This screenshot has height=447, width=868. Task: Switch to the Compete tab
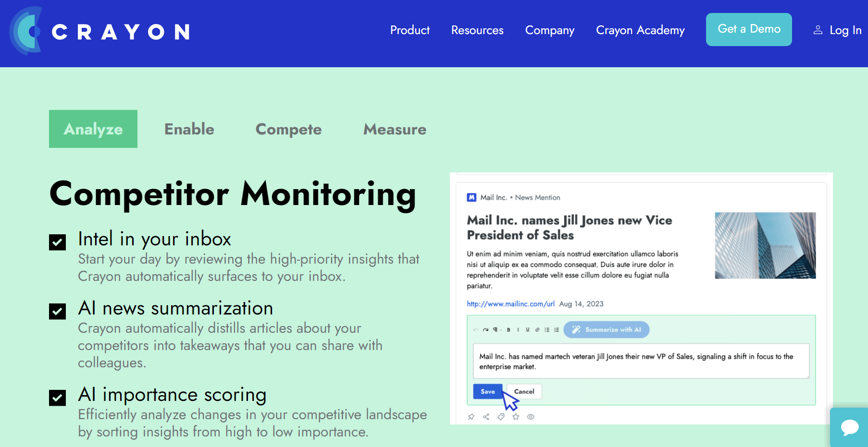pos(288,129)
